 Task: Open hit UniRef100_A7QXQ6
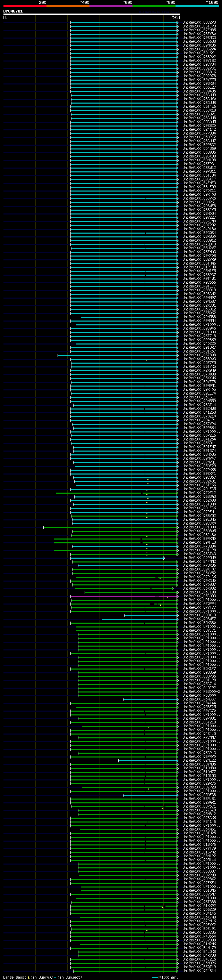(199, 566)
